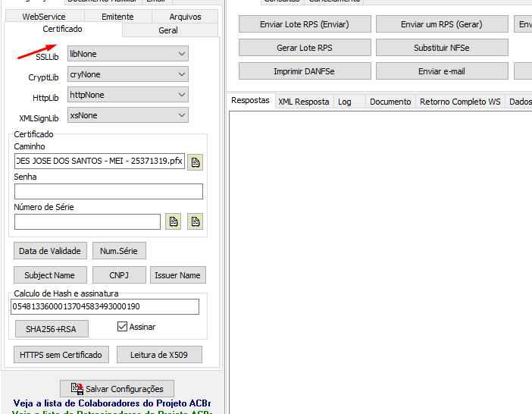Click the Salvar Configurações button label
Viewport: 532px width, 414px height.
[124, 389]
